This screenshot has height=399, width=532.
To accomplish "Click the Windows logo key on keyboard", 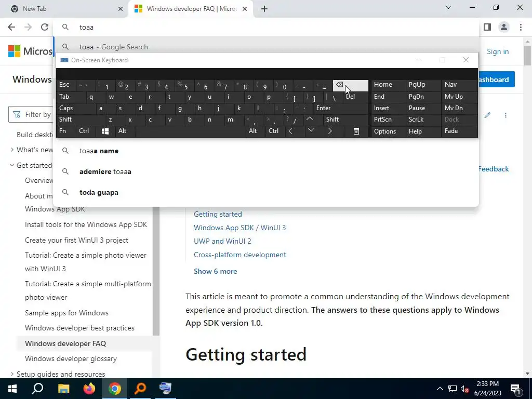I will (x=105, y=131).
